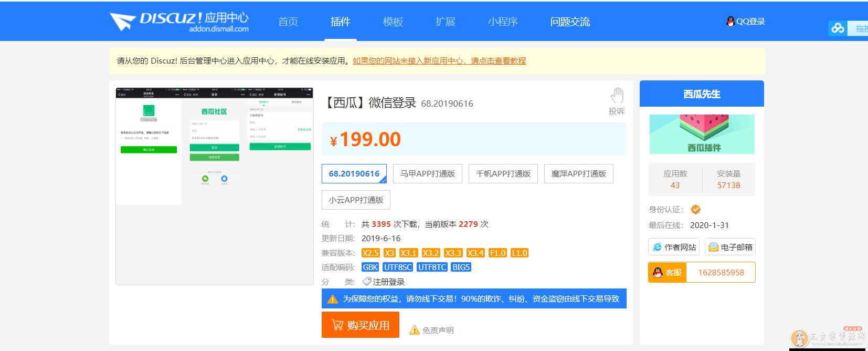Click the X3.2 compatibility tag

431,253
